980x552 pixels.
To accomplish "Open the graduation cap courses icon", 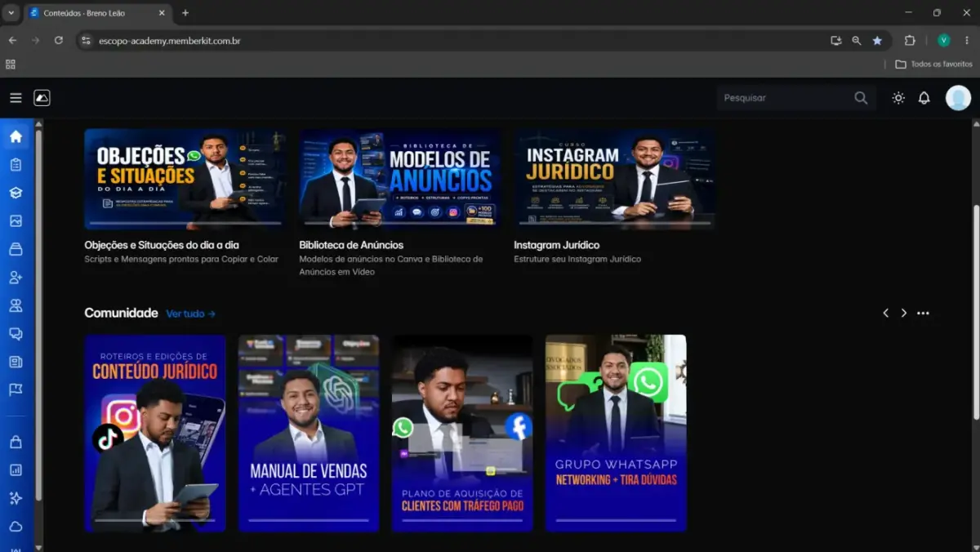I will (x=16, y=193).
